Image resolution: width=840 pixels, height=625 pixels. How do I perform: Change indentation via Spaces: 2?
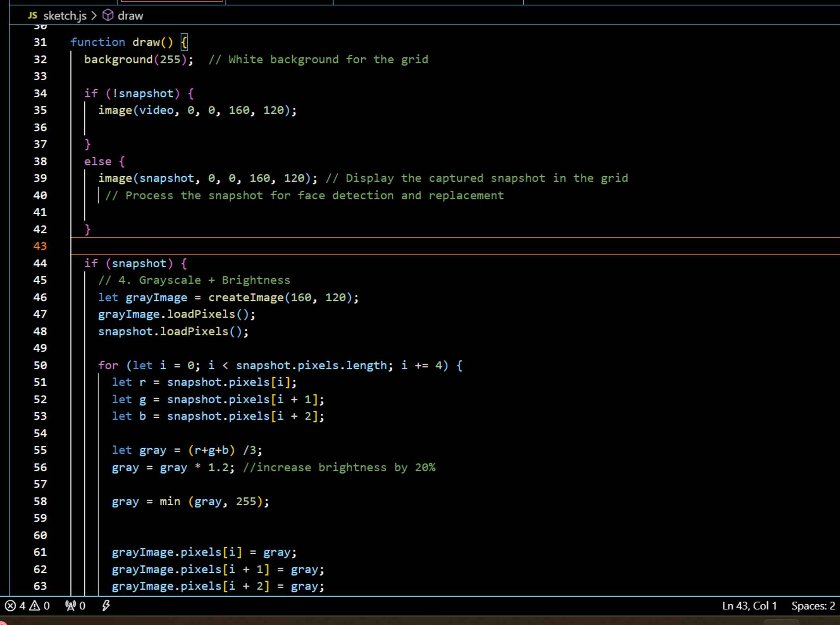(x=813, y=606)
